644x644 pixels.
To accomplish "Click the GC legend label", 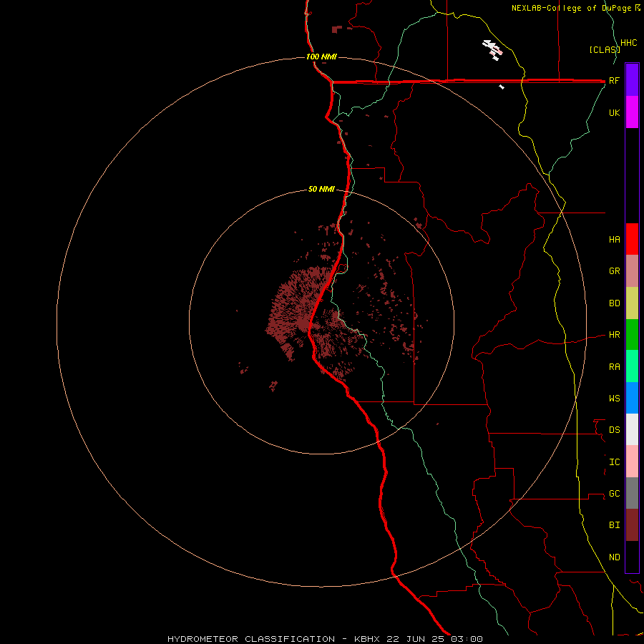I will coord(615,494).
